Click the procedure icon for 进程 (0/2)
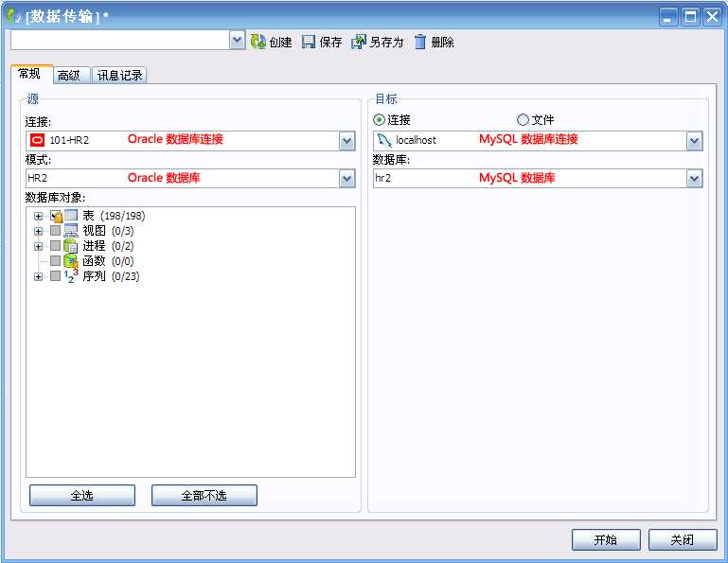The image size is (728, 563). [71, 246]
